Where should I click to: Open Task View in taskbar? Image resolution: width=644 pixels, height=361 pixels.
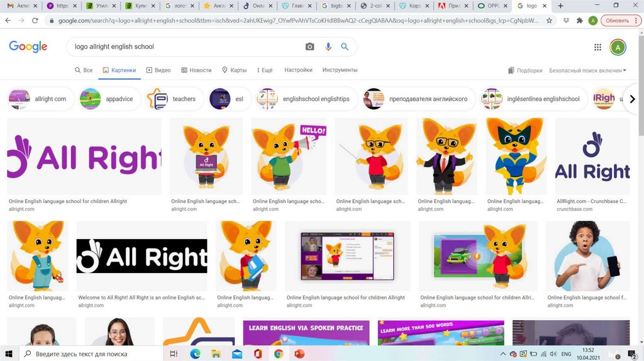174,353
